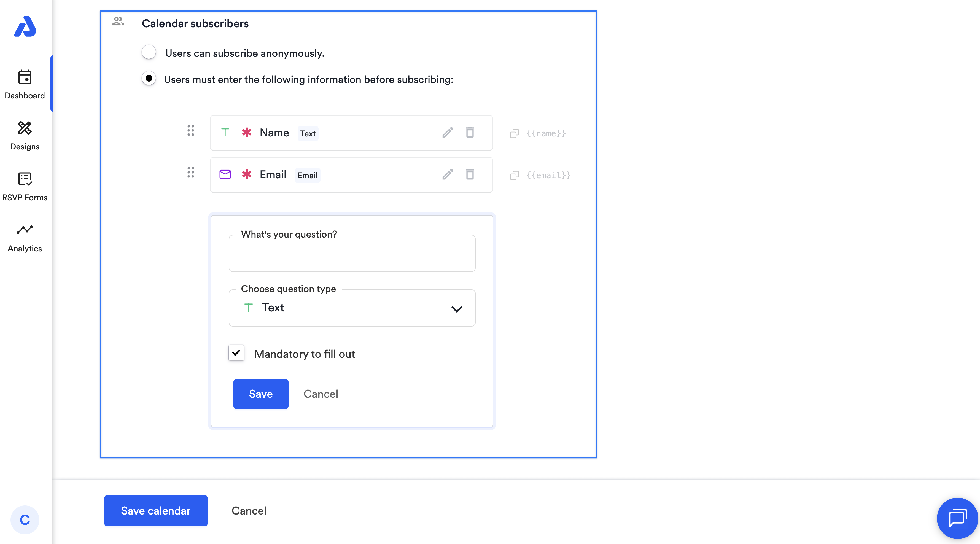Viewport: 980px width, 544px height.
Task: Select 'Users can subscribe anonymously' option
Action: coord(149,52)
